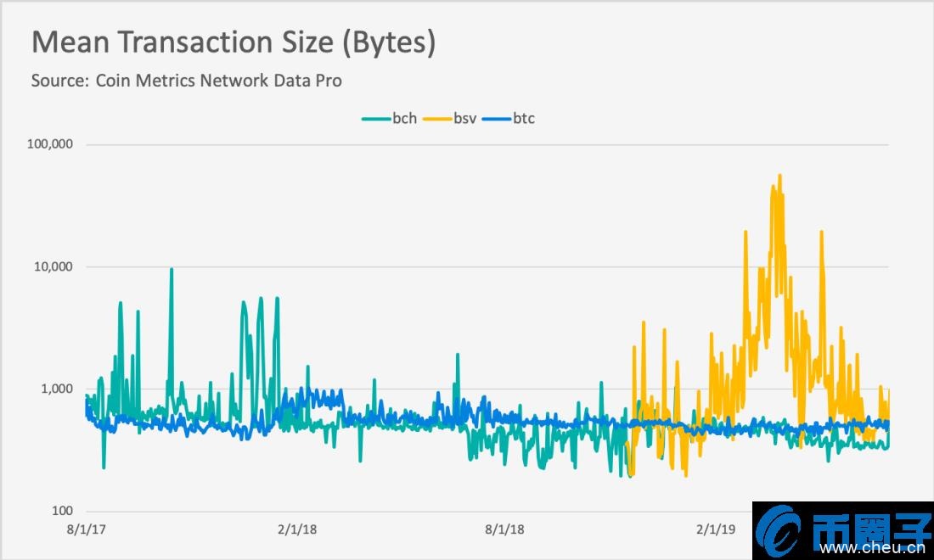Select the 10,000 y-axis label
934x560 pixels.
click(53, 266)
